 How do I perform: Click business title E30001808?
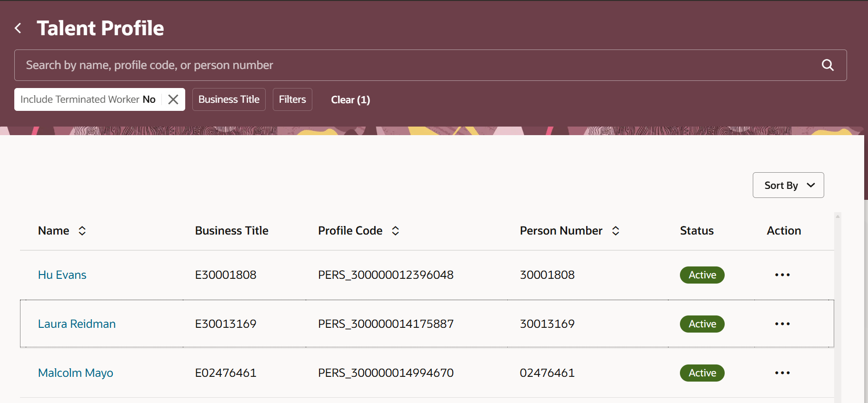point(226,275)
